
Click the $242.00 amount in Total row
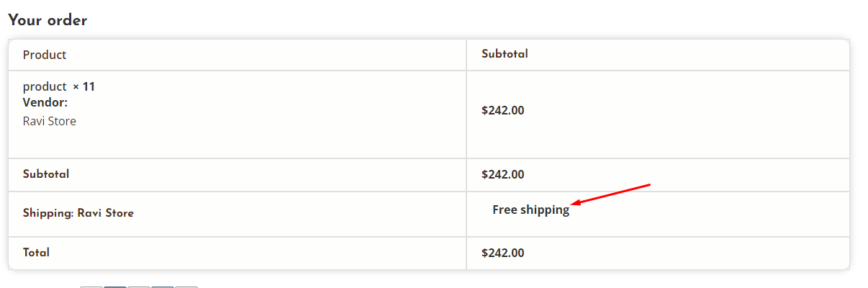(503, 253)
